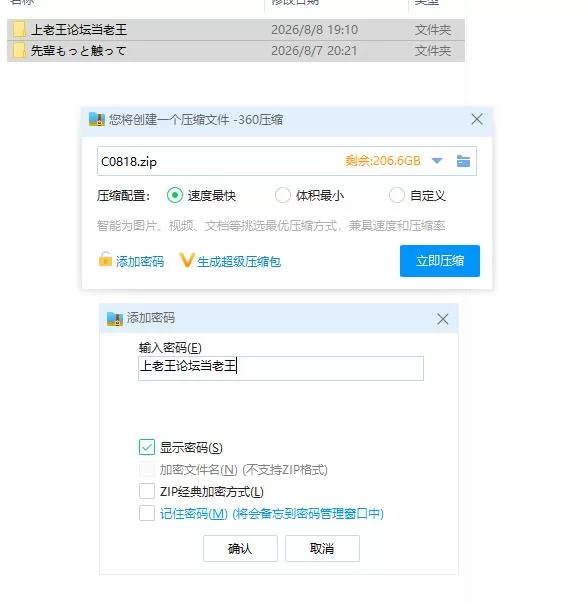Uncheck the 显示密码(S) checkbox

(147, 447)
